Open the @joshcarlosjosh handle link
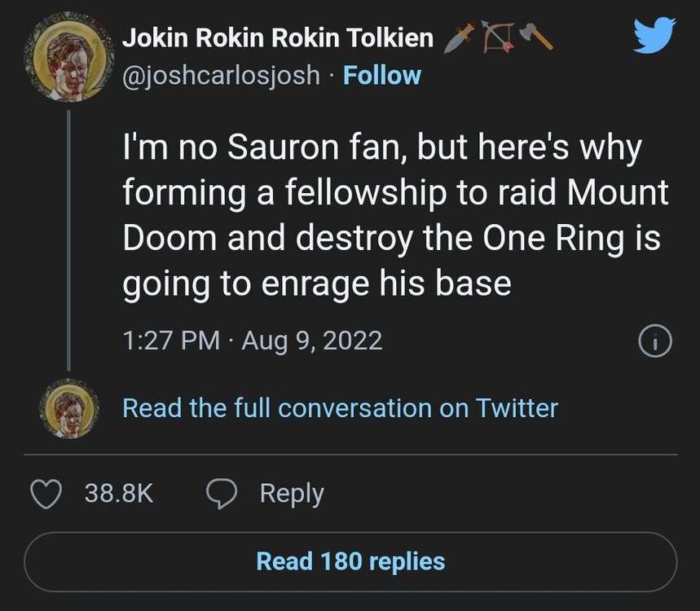The image size is (700, 611). coord(221,76)
